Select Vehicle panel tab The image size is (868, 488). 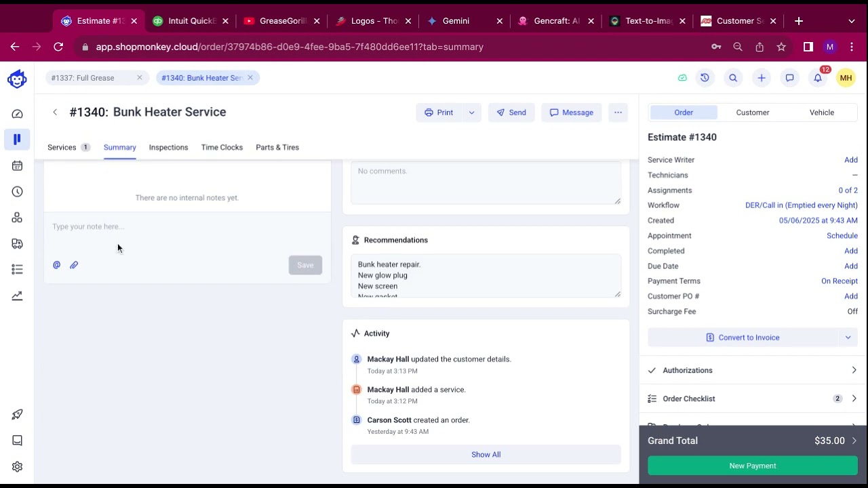(x=822, y=113)
